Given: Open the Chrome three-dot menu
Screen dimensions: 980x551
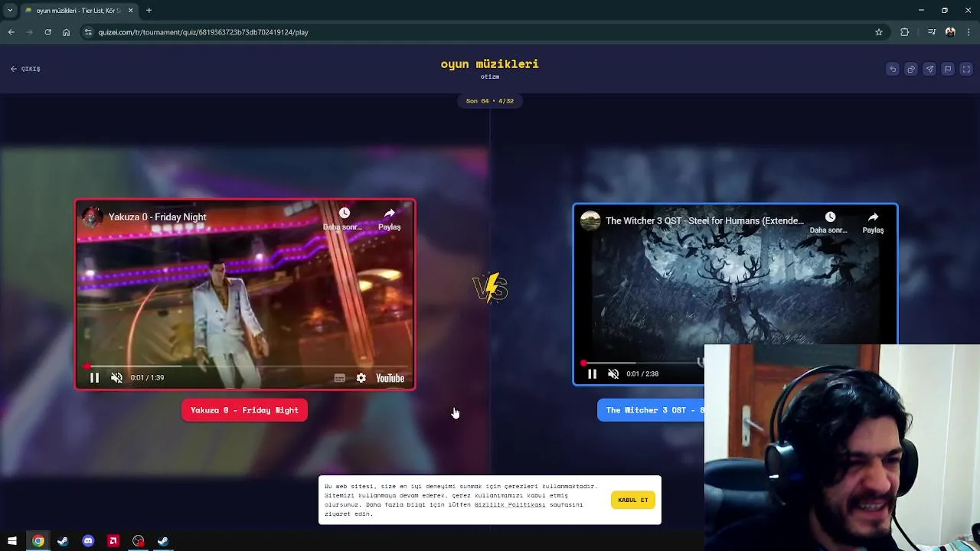Looking at the screenshot, I should (969, 32).
